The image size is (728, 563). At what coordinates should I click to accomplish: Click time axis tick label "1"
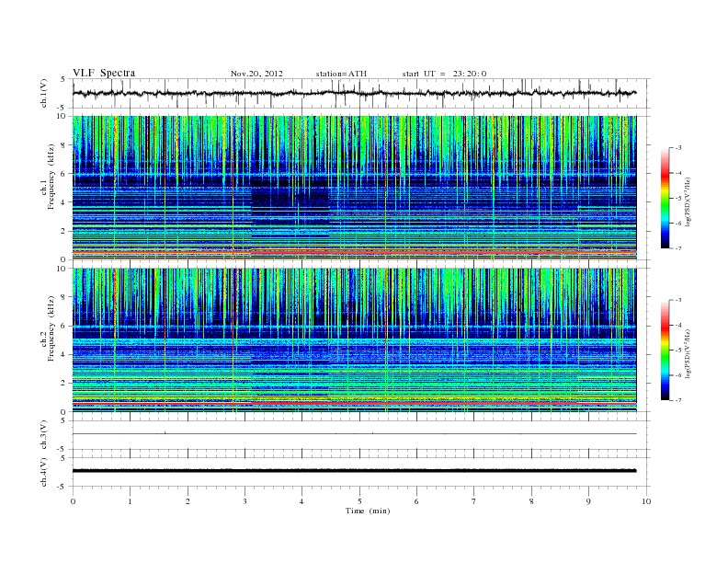(131, 501)
